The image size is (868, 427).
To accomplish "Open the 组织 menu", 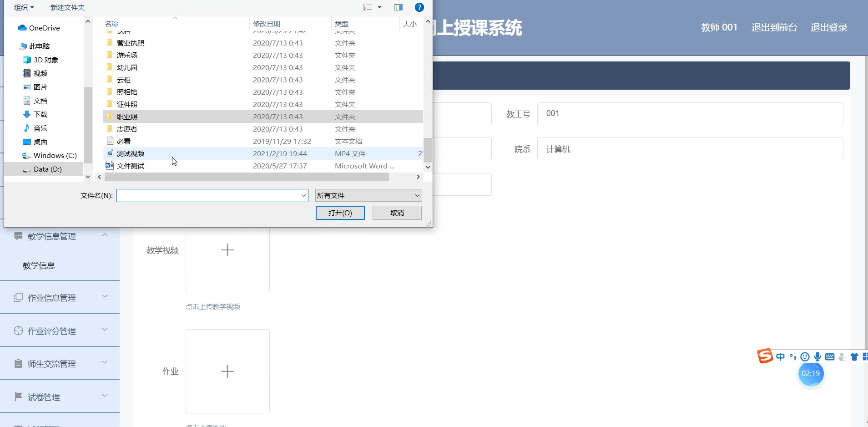I will click(24, 7).
